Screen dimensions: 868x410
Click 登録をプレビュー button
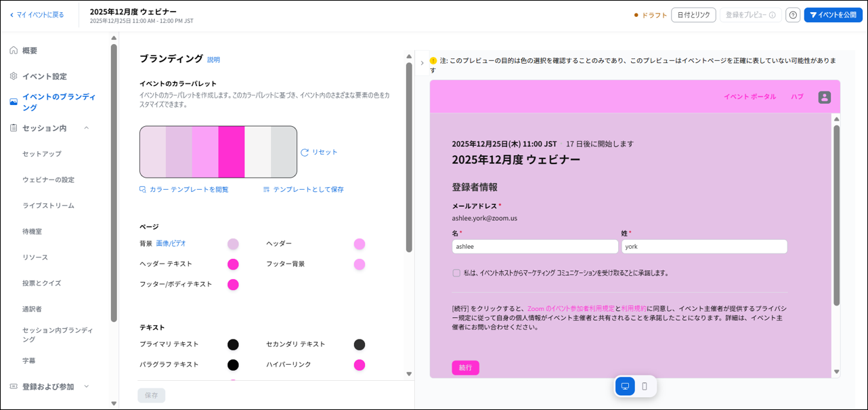(750, 15)
